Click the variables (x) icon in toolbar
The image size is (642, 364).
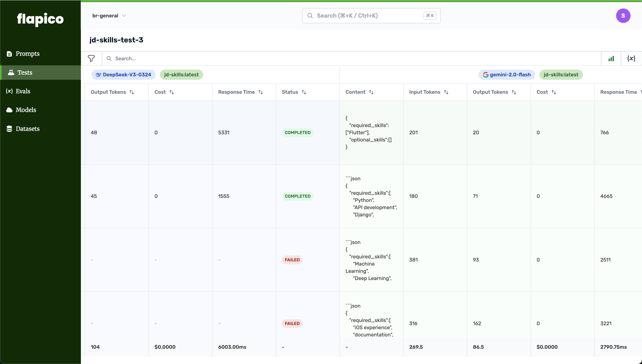[x=631, y=59]
